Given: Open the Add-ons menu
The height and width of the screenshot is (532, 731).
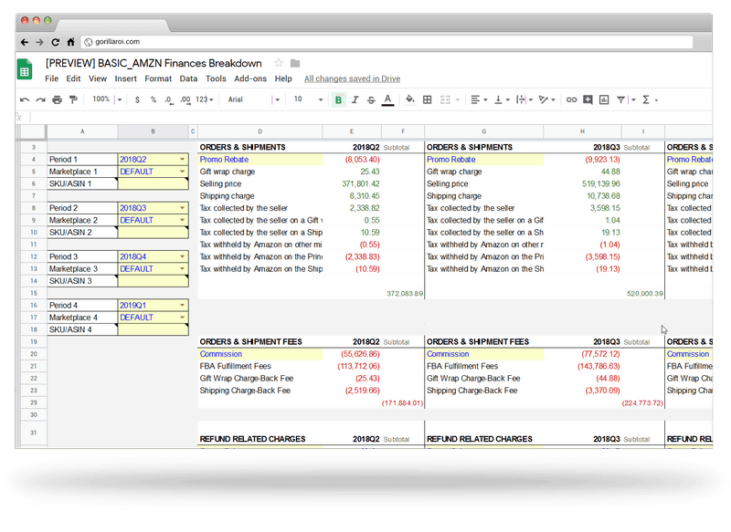Looking at the screenshot, I should point(250,79).
